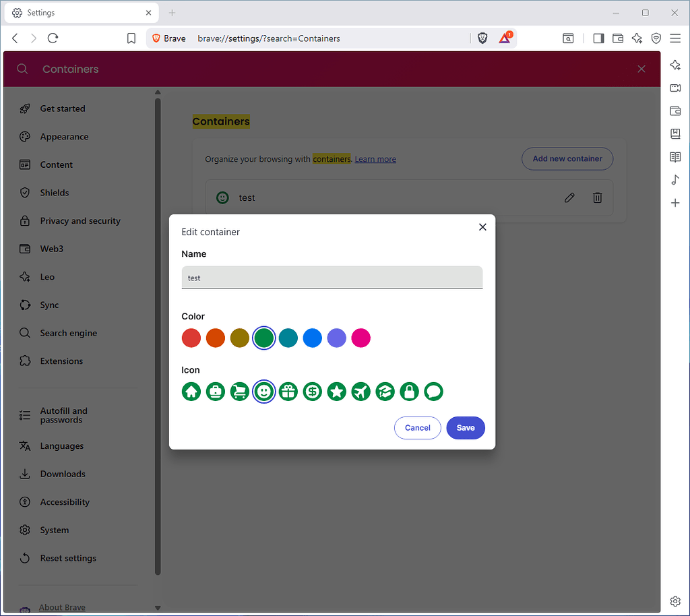690x616 pixels.
Task: Click the container name input field
Action: pos(332,278)
